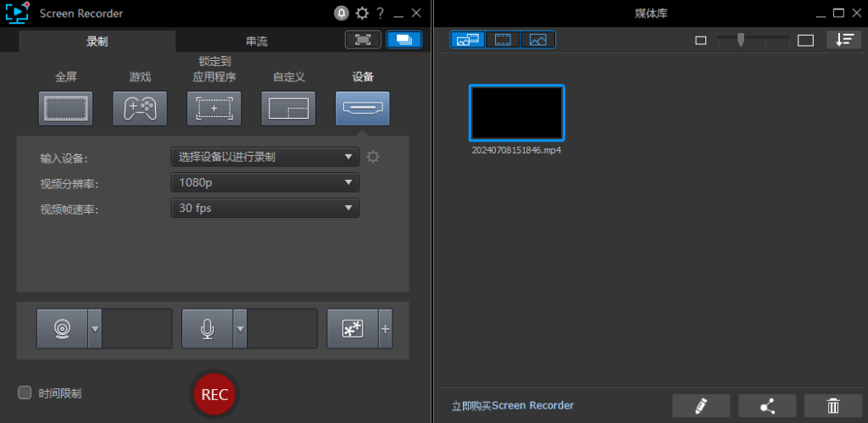Click the mouse click effects button
Image resolution: width=868 pixels, height=423 pixels.
pos(353,329)
